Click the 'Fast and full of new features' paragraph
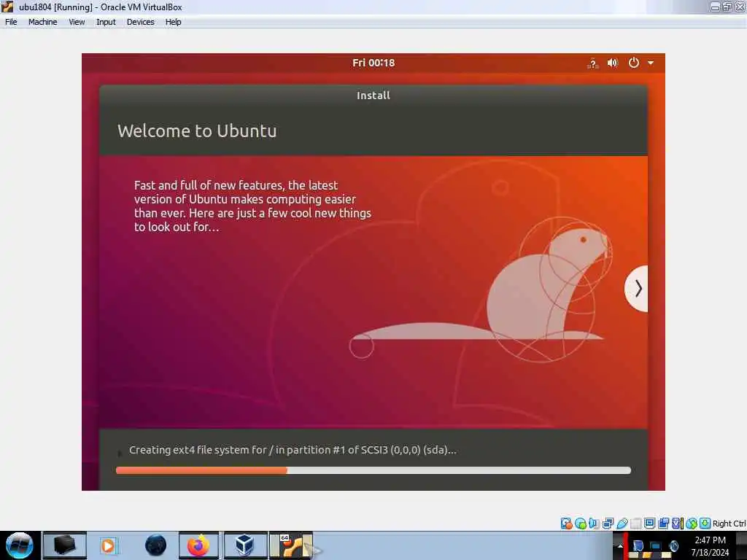This screenshot has width=747, height=560. (x=252, y=206)
